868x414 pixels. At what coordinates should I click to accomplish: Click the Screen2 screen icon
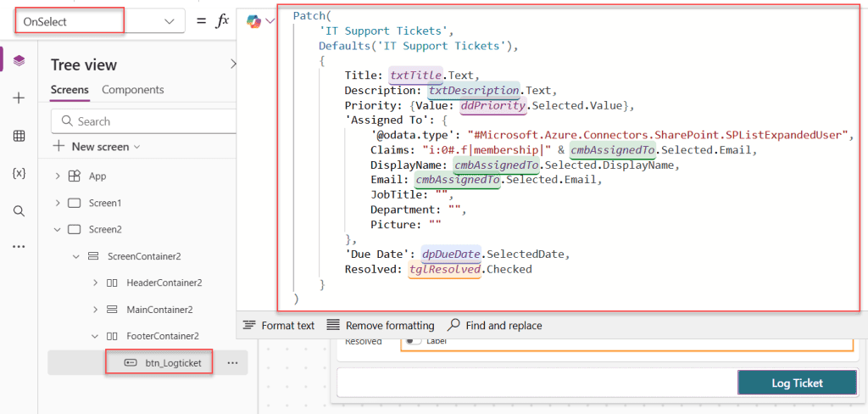(x=74, y=229)
